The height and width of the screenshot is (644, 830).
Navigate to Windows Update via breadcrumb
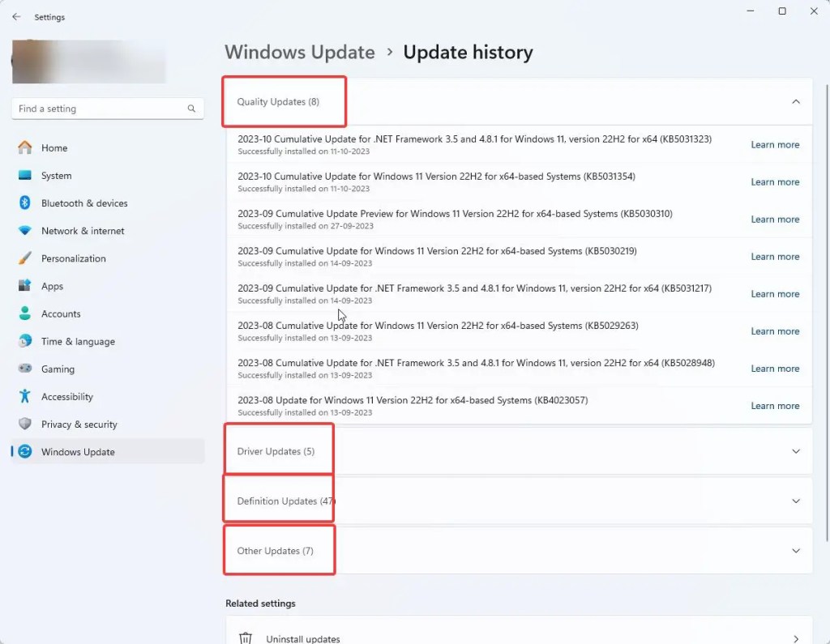[x=299, y=52]
